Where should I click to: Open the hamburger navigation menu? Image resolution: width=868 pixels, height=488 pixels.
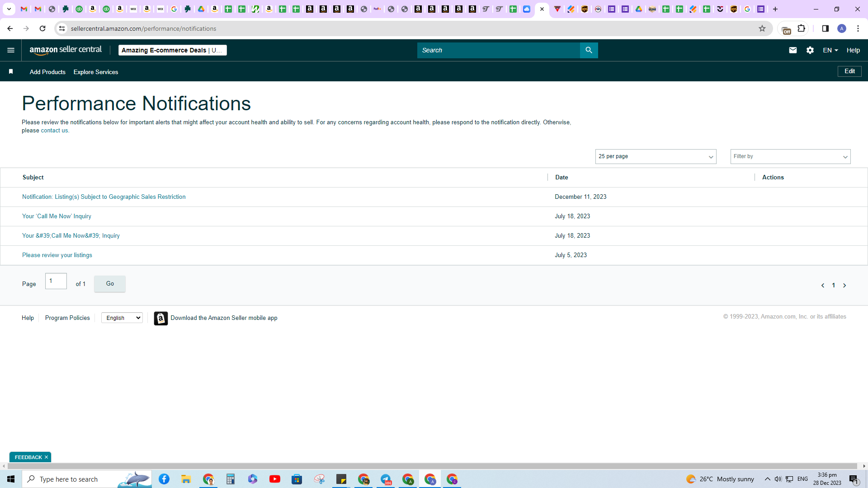point(11,50)
